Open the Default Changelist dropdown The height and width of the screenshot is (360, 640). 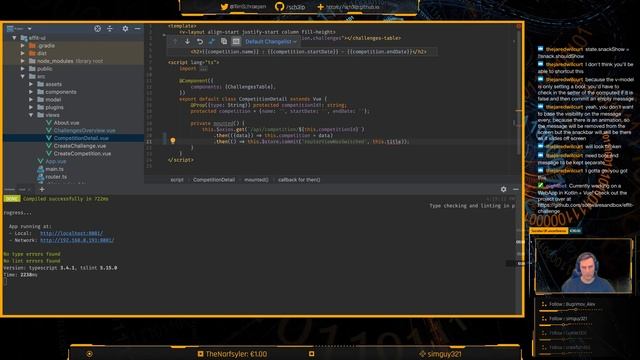tap(271, 42)
